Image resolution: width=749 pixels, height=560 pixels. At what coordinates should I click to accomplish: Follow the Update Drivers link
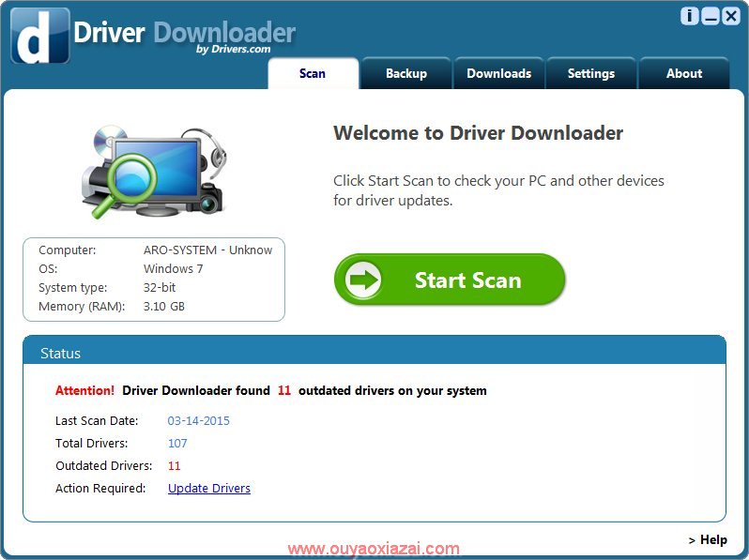pyautogui.click(x=209, y=488)
